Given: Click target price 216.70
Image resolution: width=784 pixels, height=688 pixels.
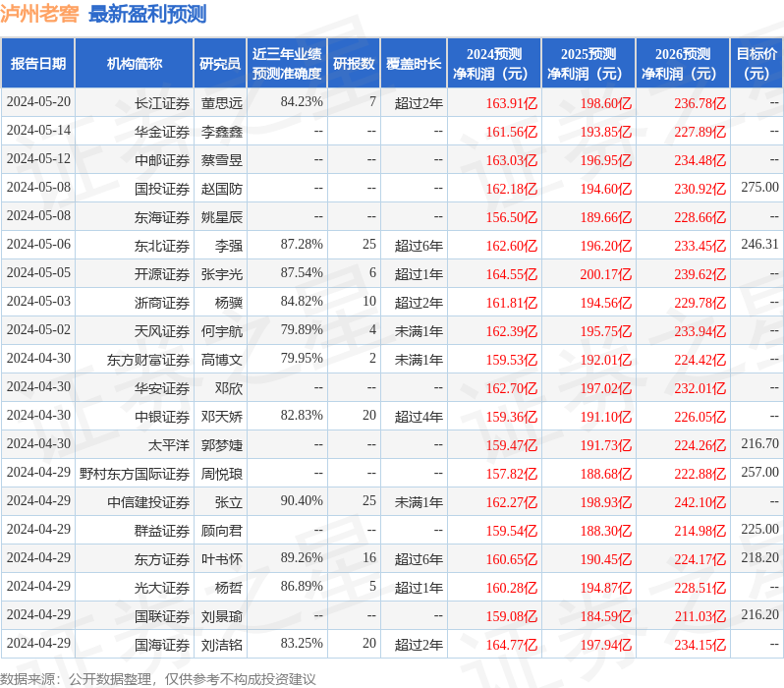Looking at the screenshot, I should click(x=759, y=444).
